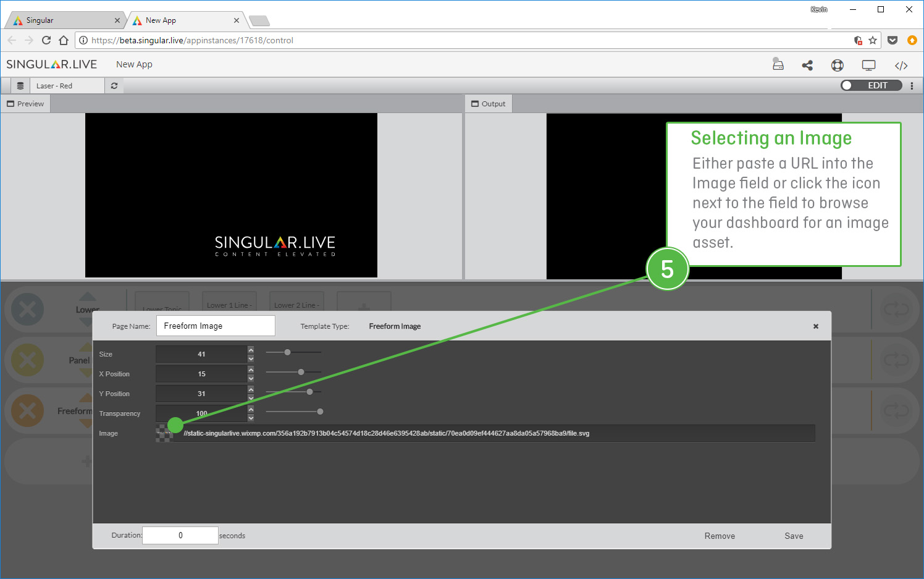This screenshot has height=579, width=924.
Task: Click the Size slider handle
Action: pyautogui.click(x=287, y=352)
